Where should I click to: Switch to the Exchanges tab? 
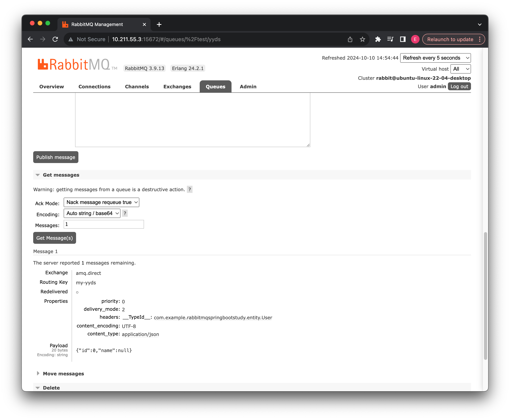point(177,86)
